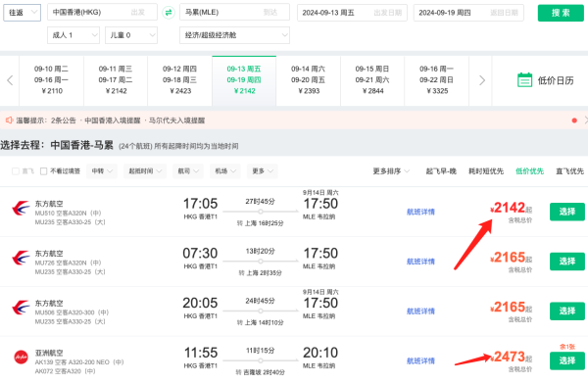Click the notice speaker icon
Screen dimensions: 588x383
click(x=9, y=120)
